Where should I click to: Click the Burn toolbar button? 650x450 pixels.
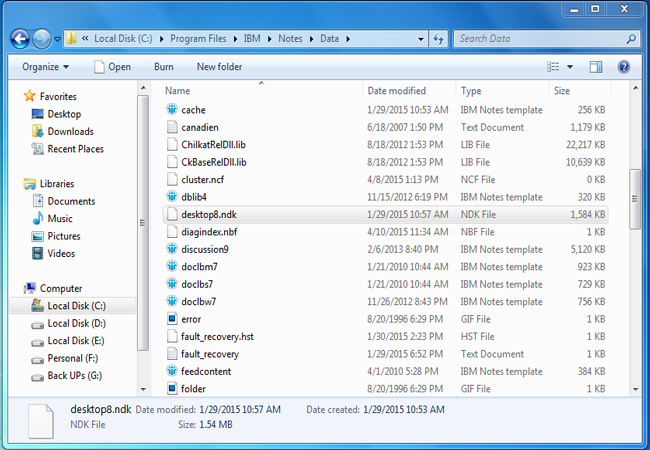coord(163,67)
